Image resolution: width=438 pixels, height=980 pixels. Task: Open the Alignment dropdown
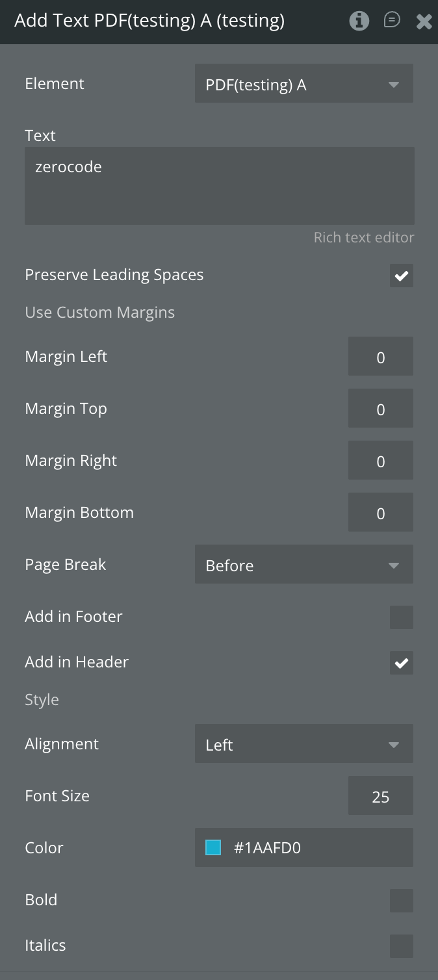point(303,745)
